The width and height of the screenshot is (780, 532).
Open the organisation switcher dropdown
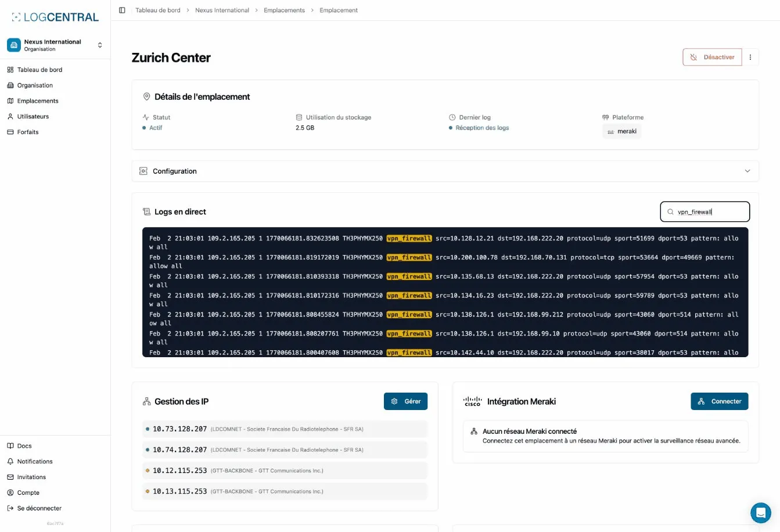[x=100, y=45]
